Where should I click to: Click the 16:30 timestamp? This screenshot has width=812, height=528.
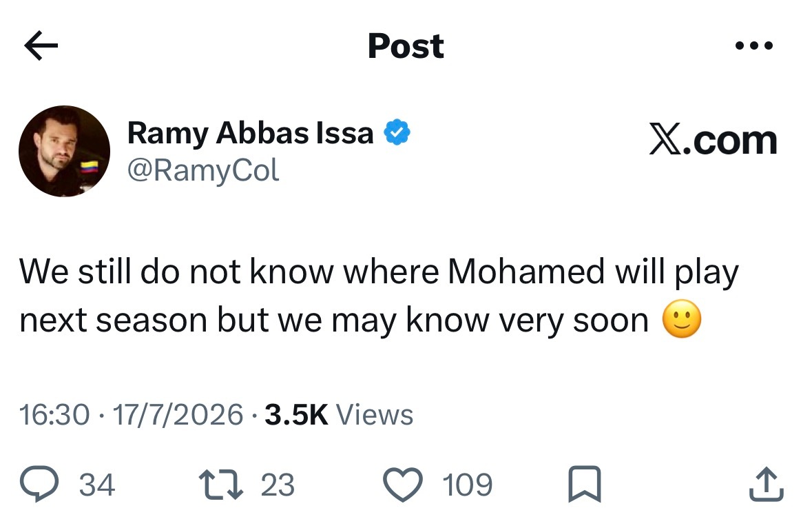[x=54, y=415]
